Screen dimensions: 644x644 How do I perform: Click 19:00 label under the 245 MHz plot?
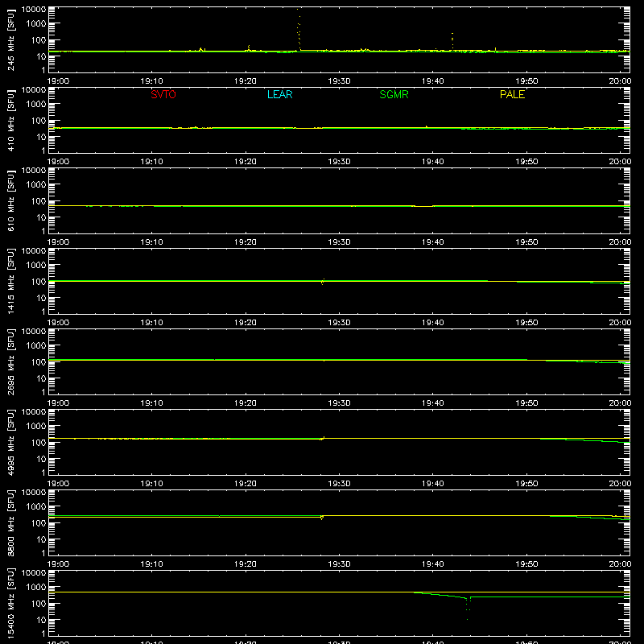click(58, 81)
